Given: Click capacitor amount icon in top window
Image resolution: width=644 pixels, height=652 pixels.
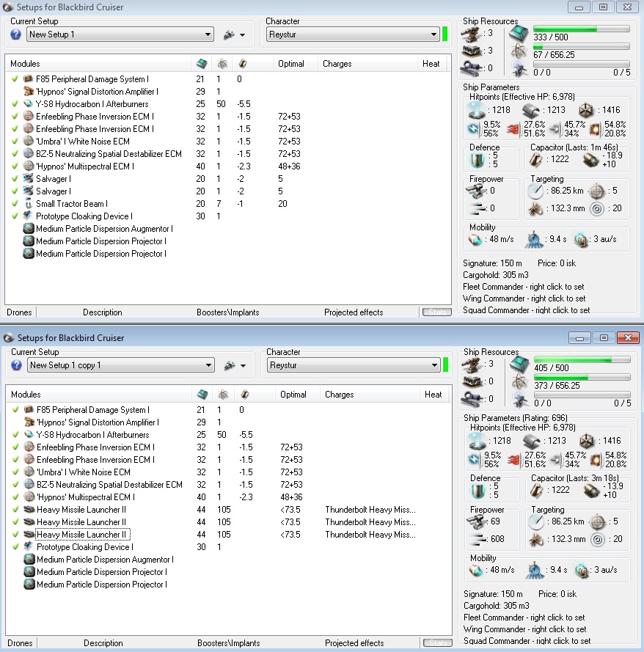Looking at the screenshot, I should (536, 160).
